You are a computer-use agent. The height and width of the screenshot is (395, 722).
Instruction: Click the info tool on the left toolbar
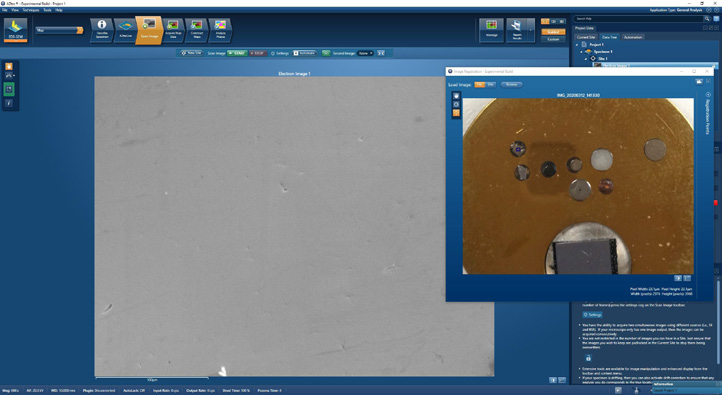(x=9, y=103)
